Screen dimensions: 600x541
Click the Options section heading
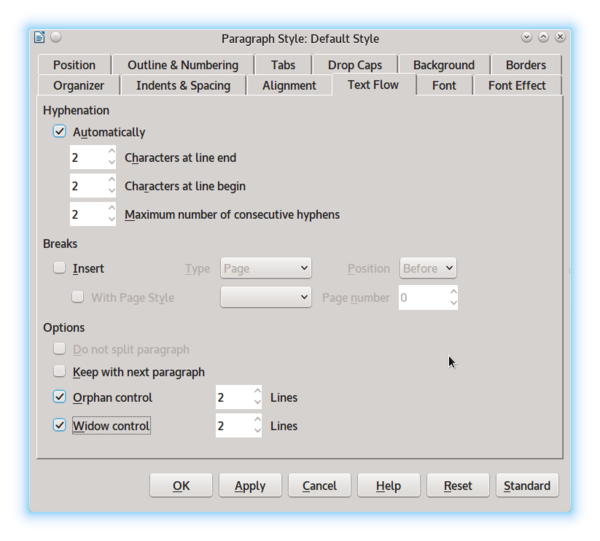(x=64, y=328)
